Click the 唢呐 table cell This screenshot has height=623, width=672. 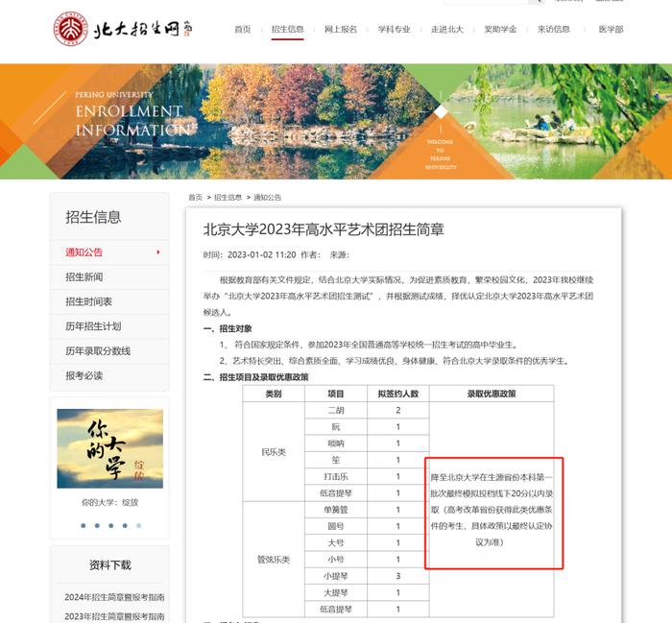pyautogui.click(x=336, y=443)
